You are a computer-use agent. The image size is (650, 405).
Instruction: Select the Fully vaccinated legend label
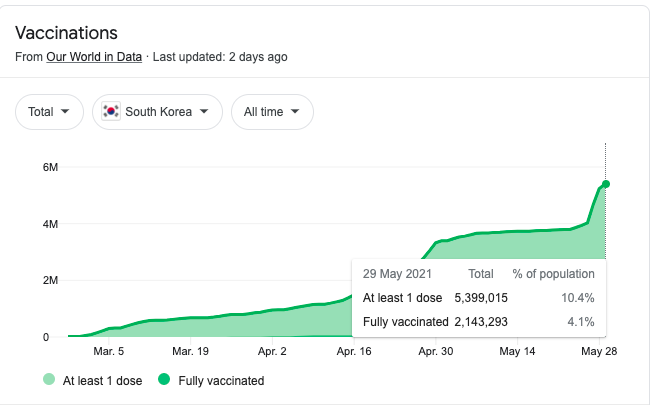(x=221, y=380)
